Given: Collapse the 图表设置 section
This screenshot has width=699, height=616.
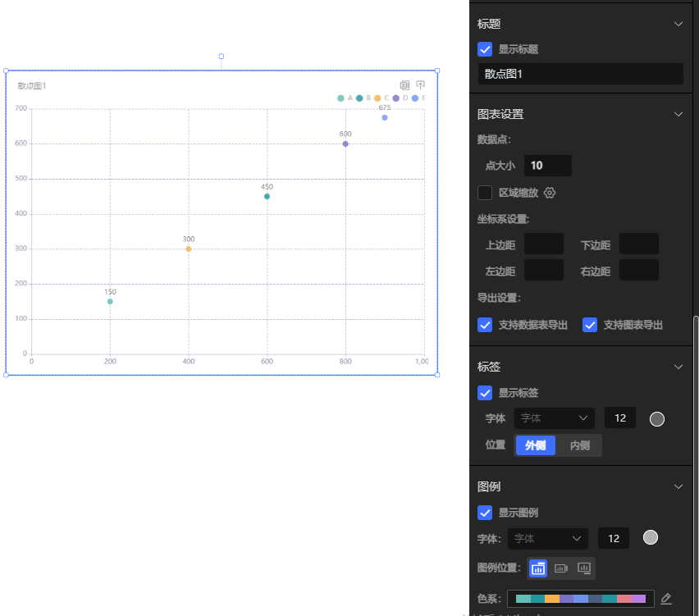Looking at the screenshot, I should coord(678,115).
